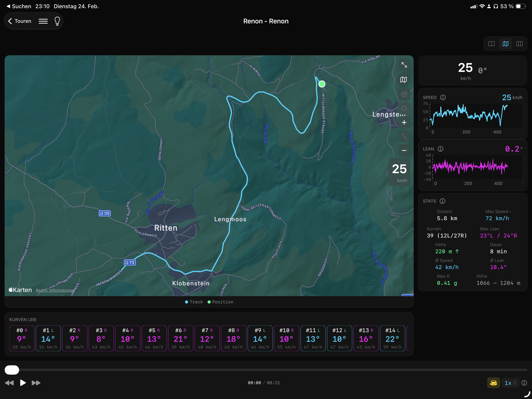
Task: Center map on position crosshair icon
Action: click(x=404, y=108)
